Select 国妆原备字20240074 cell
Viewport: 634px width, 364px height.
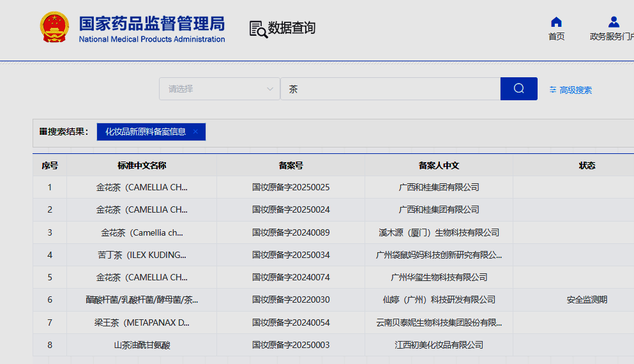click(291, 277)
